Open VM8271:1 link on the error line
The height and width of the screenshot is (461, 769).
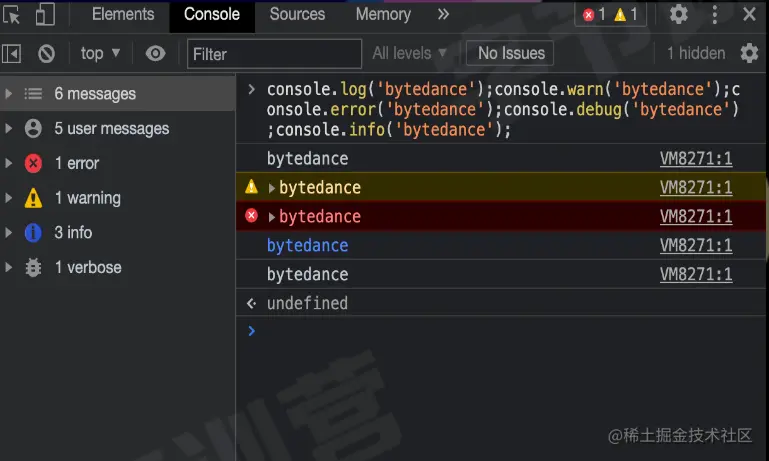tap(696, 216)
